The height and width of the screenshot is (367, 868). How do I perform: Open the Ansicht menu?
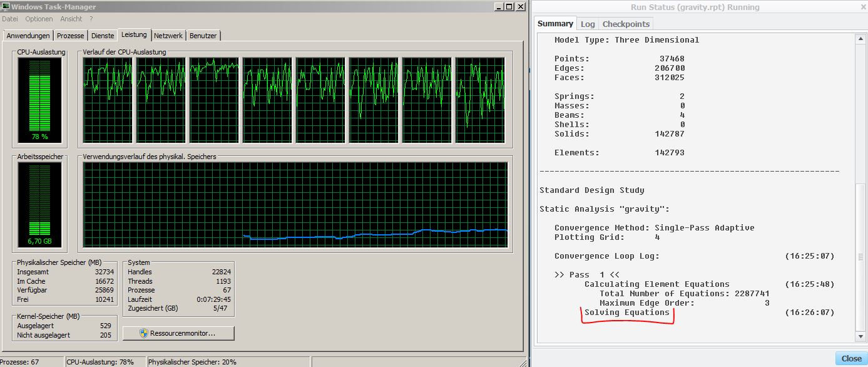click(x=71, y=19)
